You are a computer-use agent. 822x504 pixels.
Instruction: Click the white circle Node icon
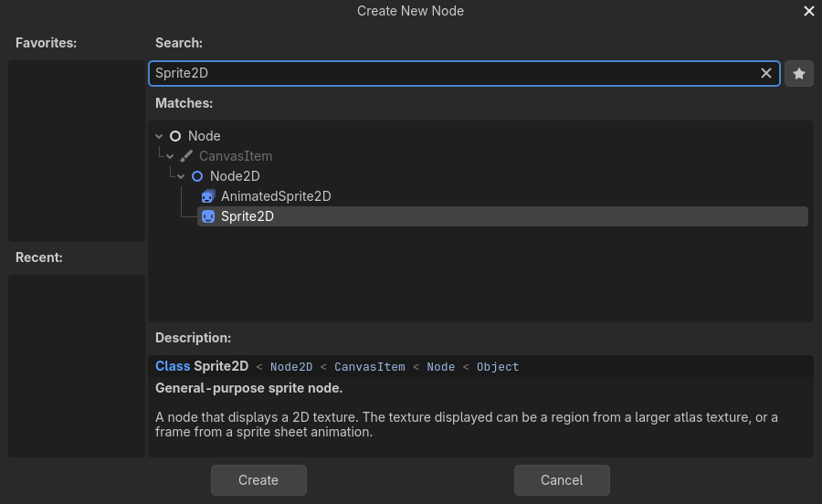175,136
